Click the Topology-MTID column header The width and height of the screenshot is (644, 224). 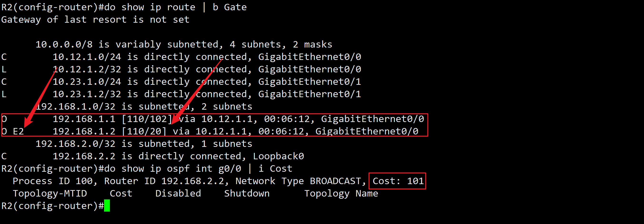click(50, 193)
